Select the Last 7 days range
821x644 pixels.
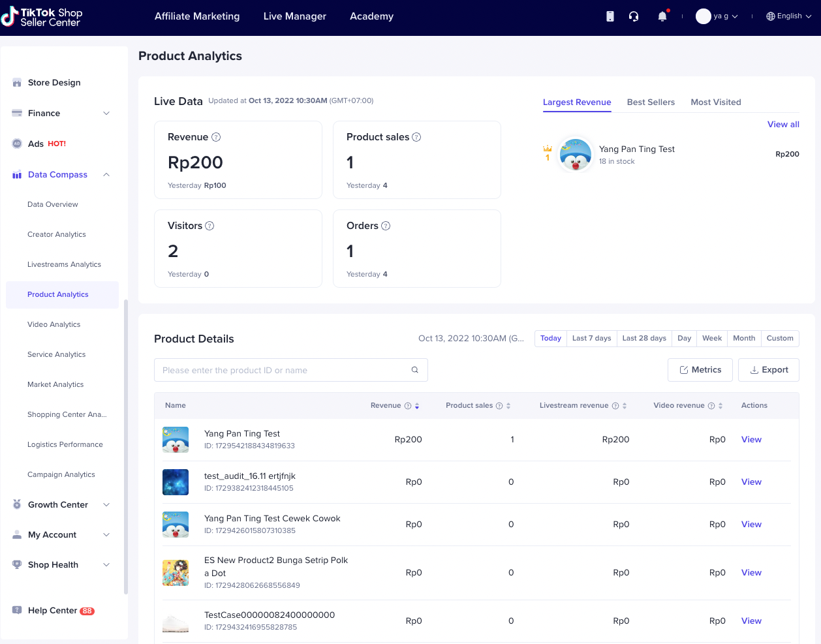591,338
